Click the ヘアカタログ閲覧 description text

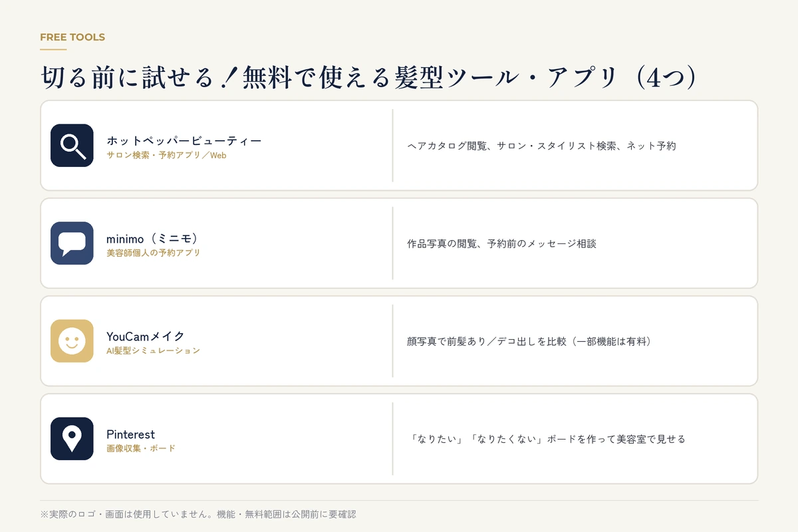click(x=541, y=146)
